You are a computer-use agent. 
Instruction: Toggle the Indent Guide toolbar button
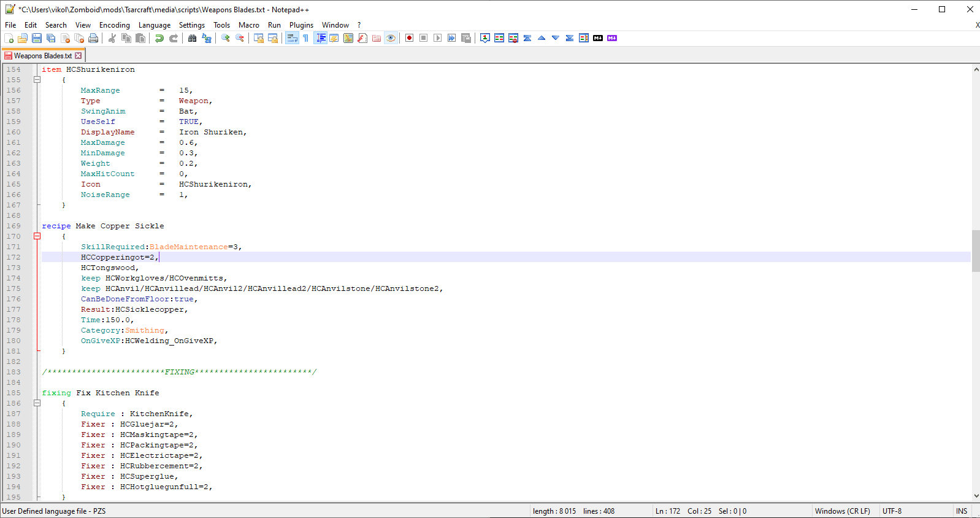[320, 38]
